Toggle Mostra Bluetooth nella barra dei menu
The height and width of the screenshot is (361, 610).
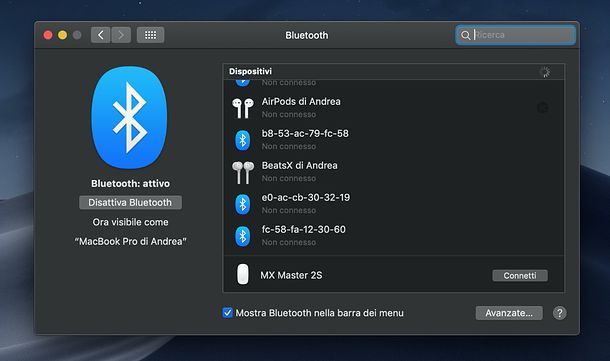click(x=228, y=313)
